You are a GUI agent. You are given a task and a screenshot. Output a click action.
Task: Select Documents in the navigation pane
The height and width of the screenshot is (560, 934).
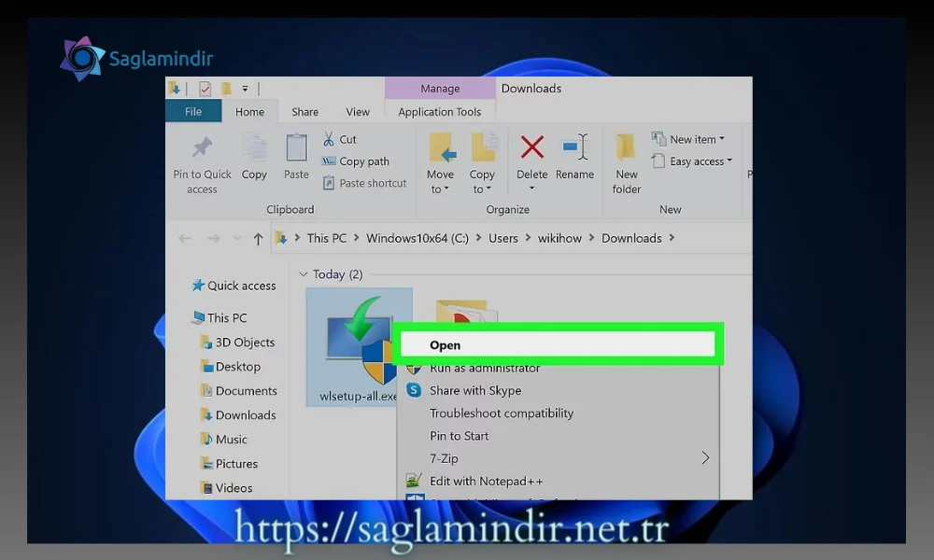(x=239, y=391)
